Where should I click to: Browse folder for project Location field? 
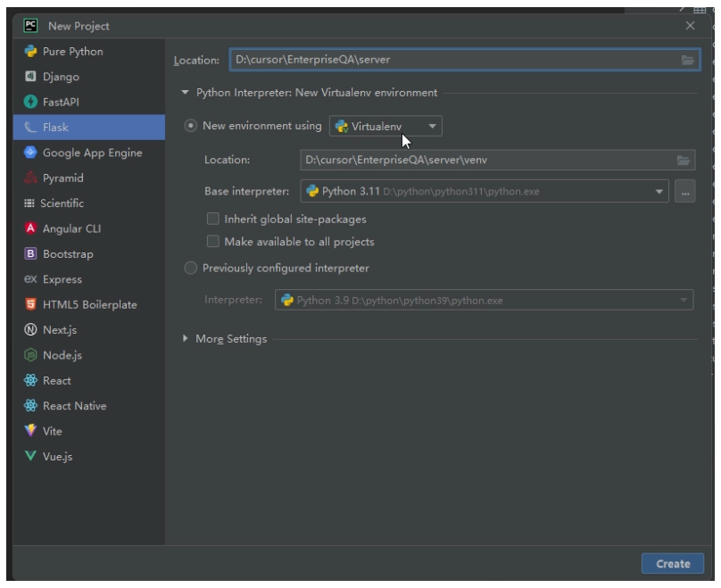(x=687, y=60)
